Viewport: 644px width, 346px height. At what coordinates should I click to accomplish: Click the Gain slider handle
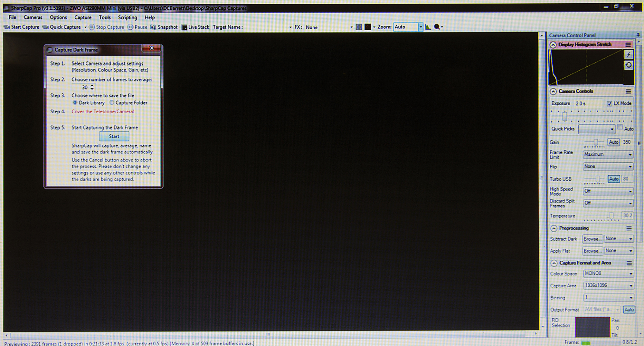pos(596,142)
